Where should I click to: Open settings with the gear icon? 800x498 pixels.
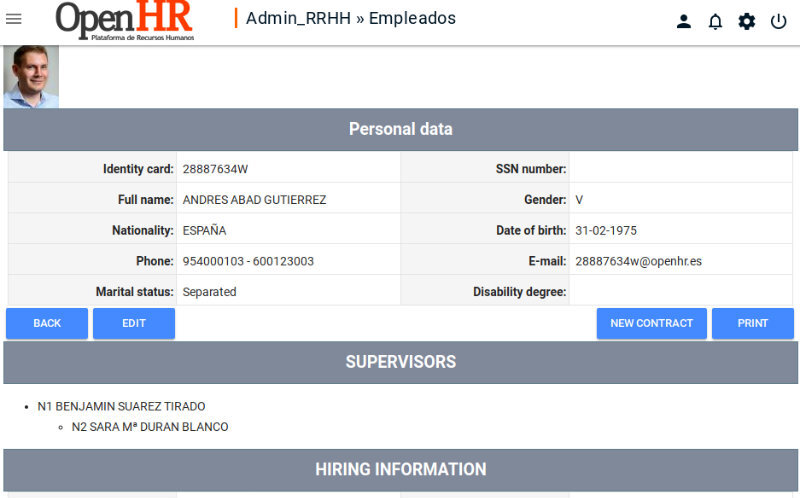[x=747, y=21]
